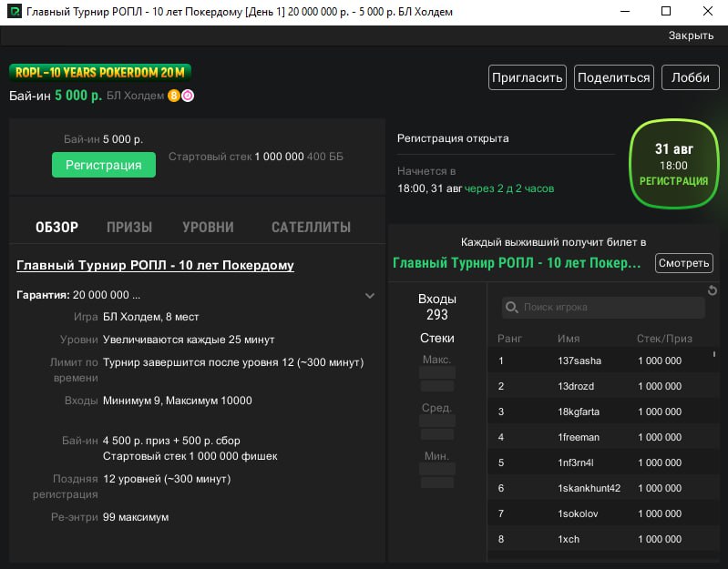Viewport: 728px width, 569px height.
Task: Click the Поделиться button
Action: (614, 77)
